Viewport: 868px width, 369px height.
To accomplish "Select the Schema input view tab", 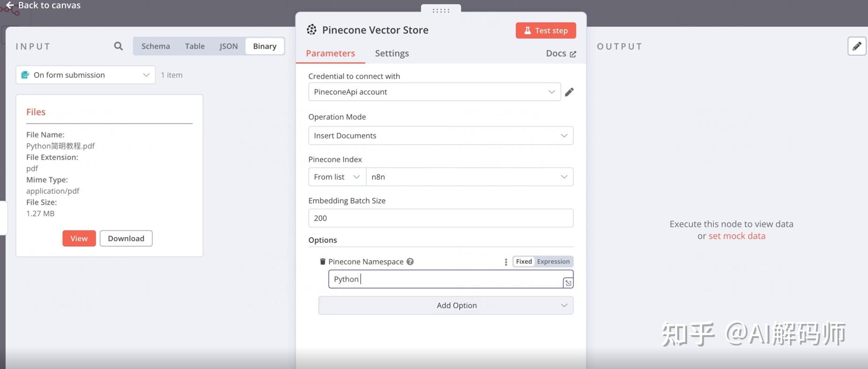I will pos(155,46).
